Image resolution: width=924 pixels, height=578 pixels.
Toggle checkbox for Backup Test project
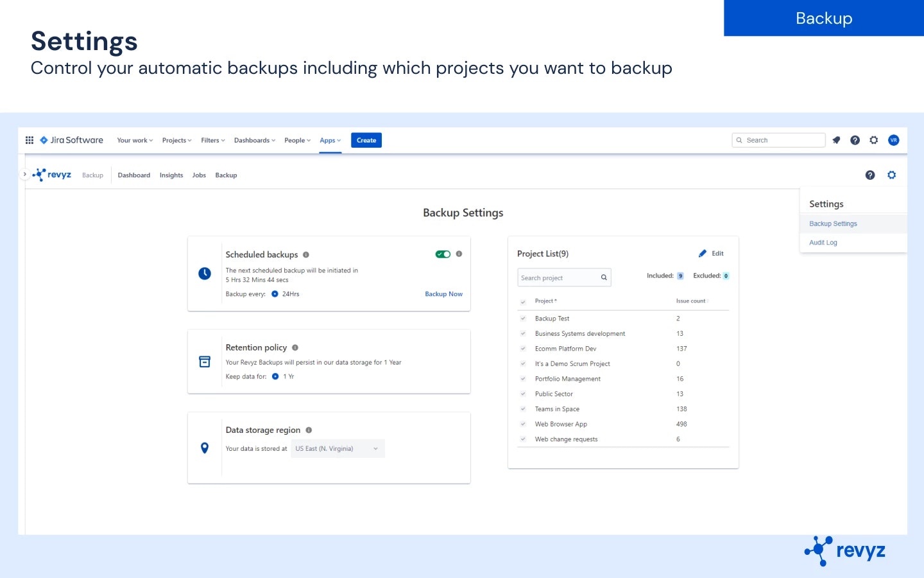[523, 319]
